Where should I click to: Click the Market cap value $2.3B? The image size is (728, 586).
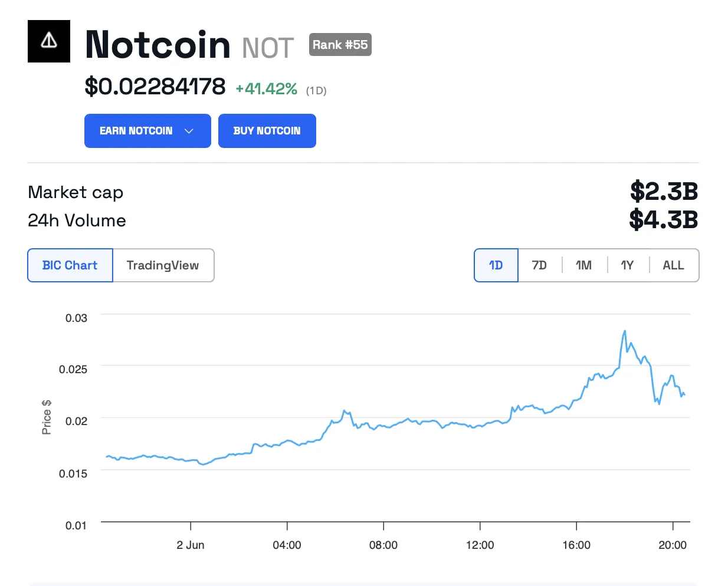click(664, 192)
